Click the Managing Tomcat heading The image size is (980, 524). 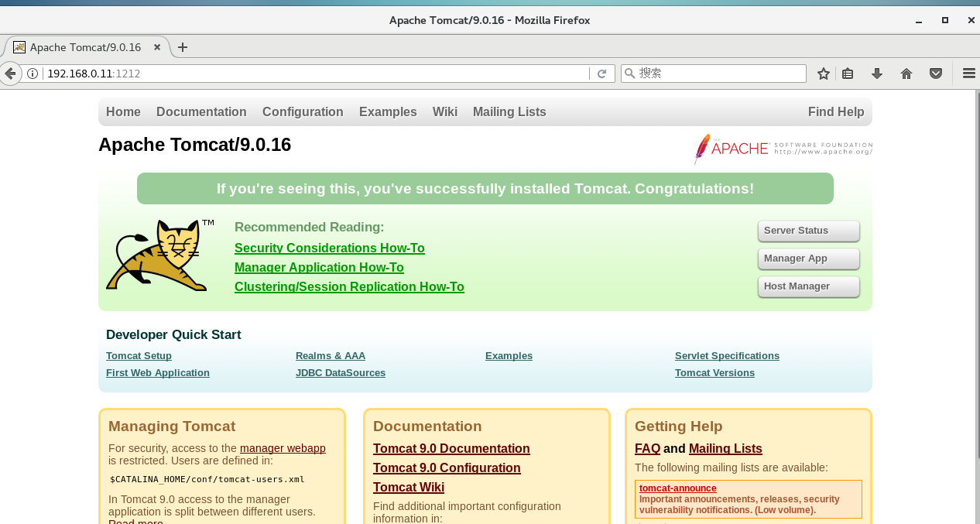tap(172, 426)
